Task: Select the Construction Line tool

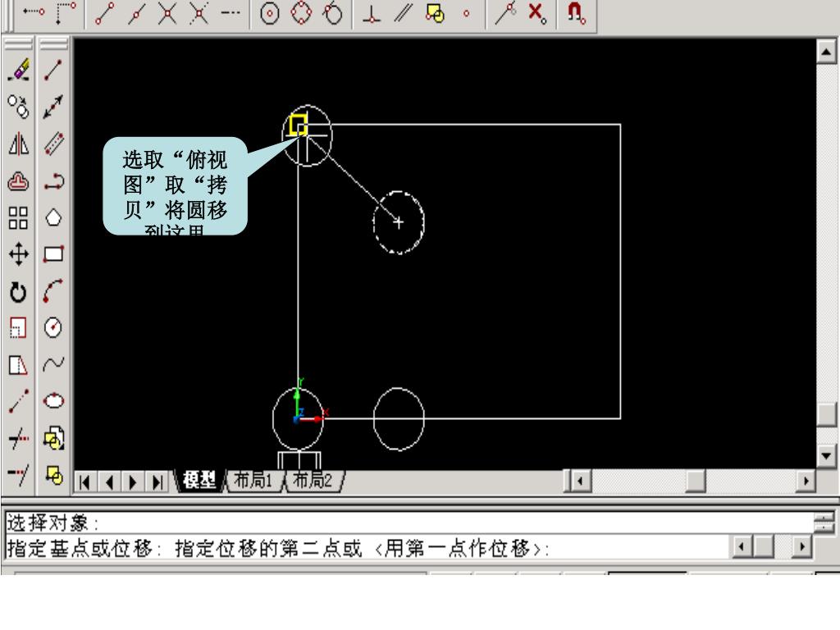Action: 53,107
